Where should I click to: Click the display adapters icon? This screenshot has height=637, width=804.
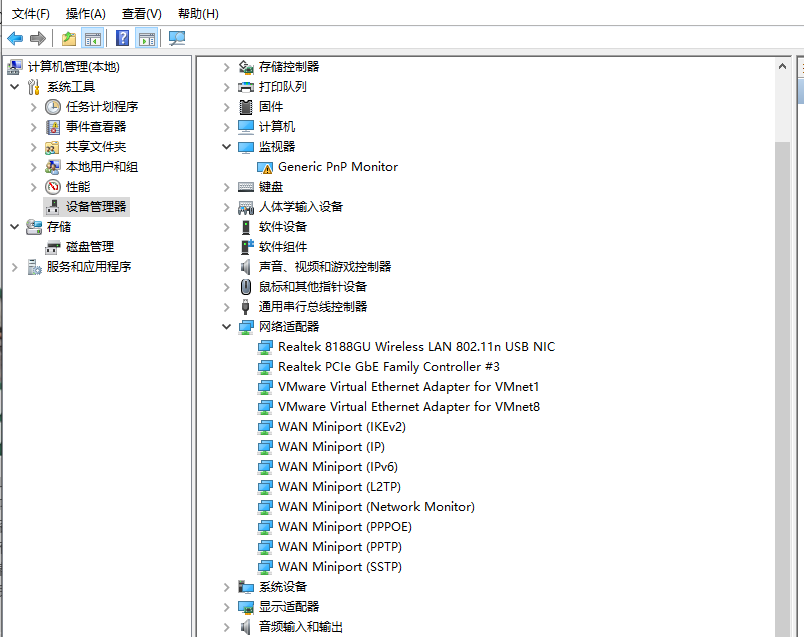[246, 607]
